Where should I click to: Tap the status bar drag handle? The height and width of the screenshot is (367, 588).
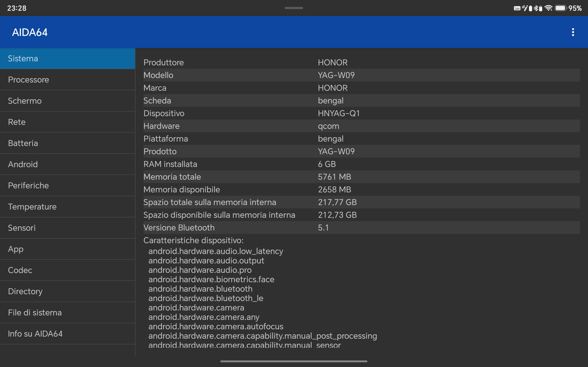pos(294,8)
